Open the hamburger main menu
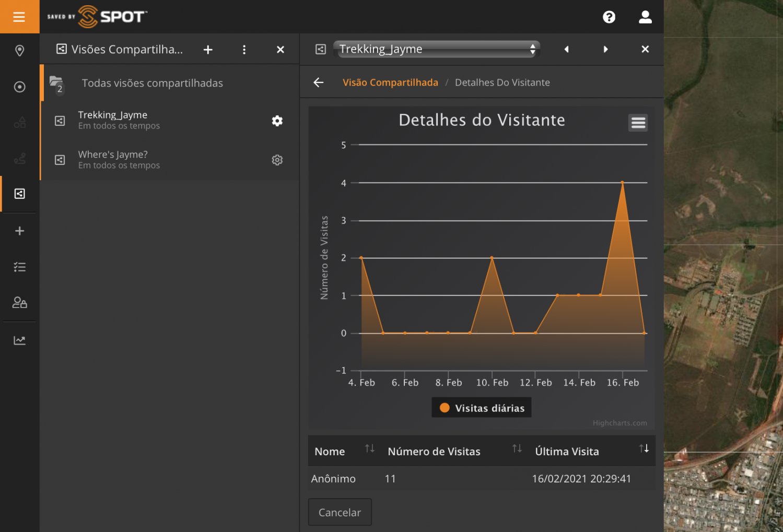This screenshot has width=783, height=532. coord(19,17)
